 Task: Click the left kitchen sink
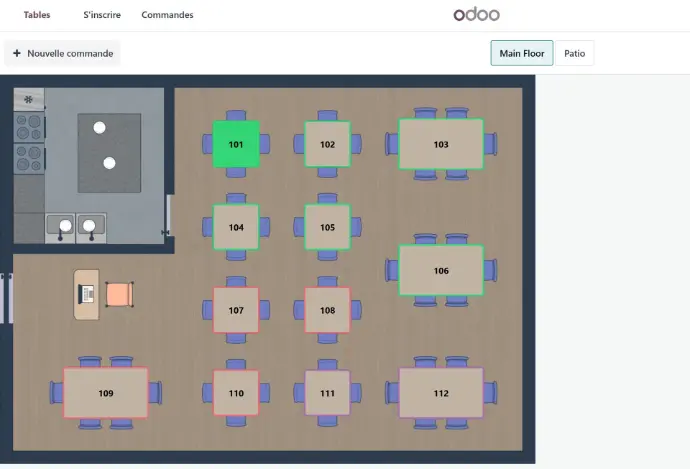60,228
